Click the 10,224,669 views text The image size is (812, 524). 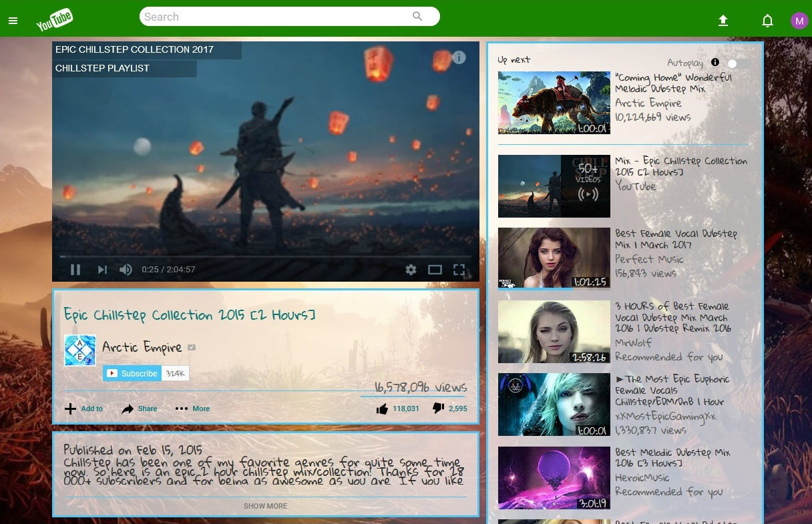[x=653, y=117]
